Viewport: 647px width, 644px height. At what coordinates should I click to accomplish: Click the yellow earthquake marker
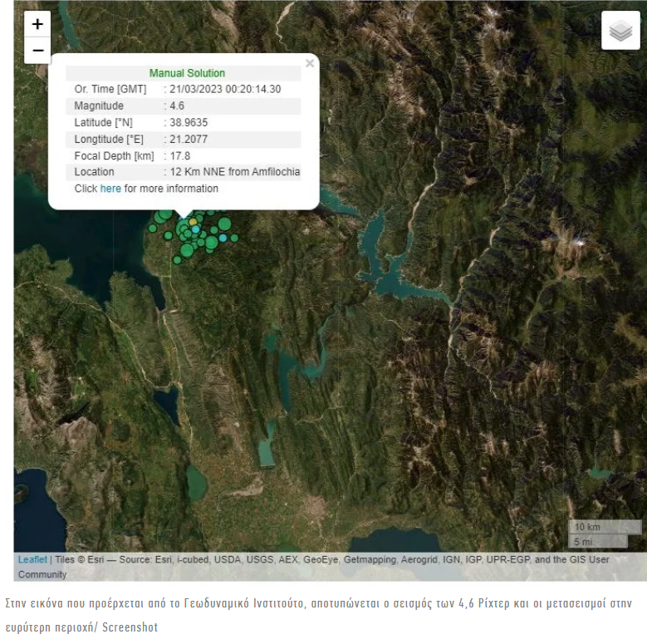(x=193, y=222)
